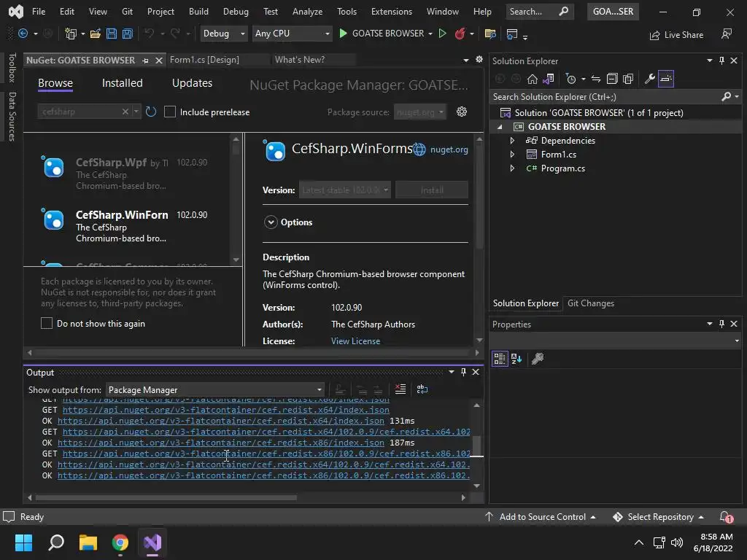This screenshot has width=747, height=560.
Task: Switch to the Git Changes tab
Action: coord(591,303)
